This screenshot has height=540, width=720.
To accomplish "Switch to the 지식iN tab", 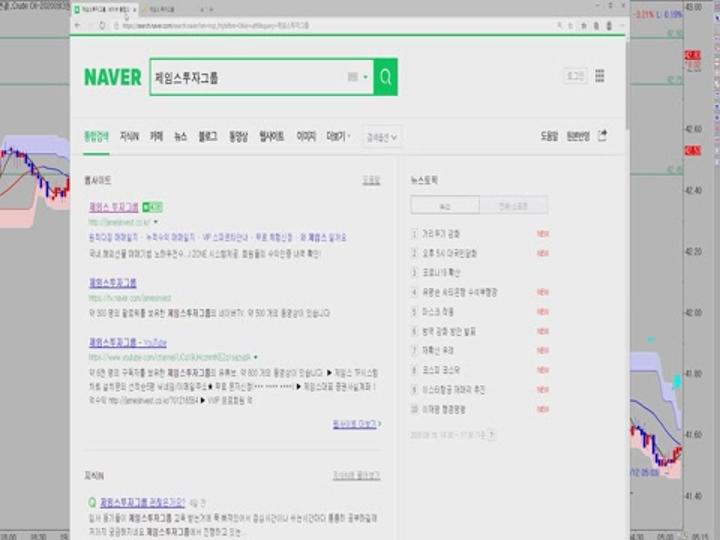I will (x=129, y=136).
